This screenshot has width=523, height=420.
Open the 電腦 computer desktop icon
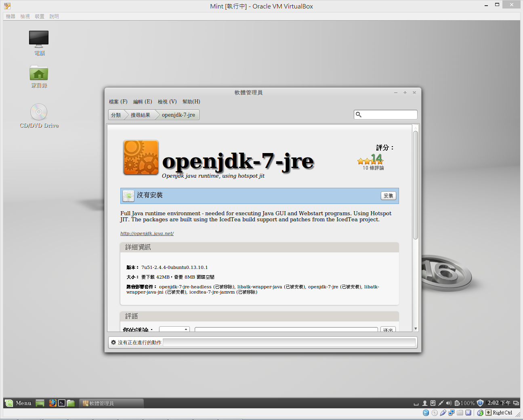(x=39, y=43)
